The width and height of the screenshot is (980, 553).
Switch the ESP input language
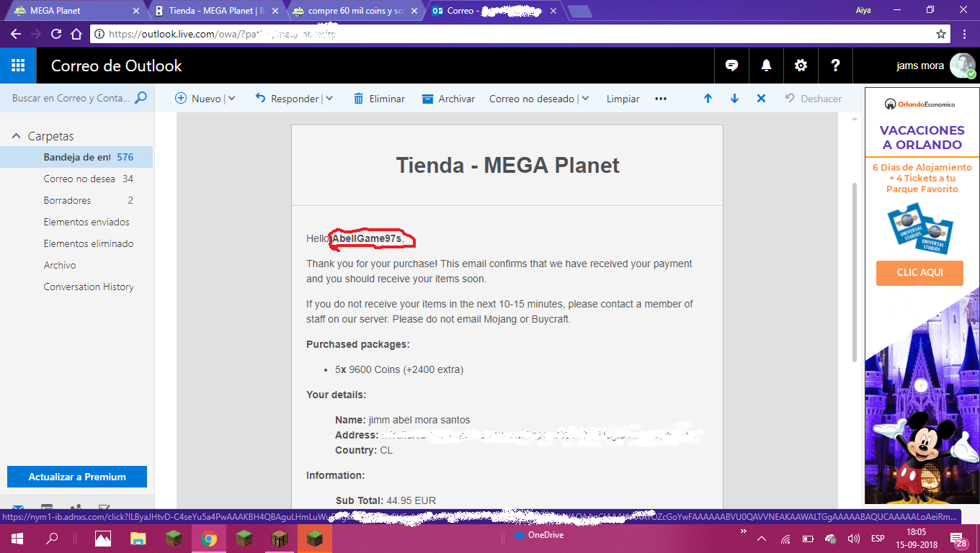[878, 539]
